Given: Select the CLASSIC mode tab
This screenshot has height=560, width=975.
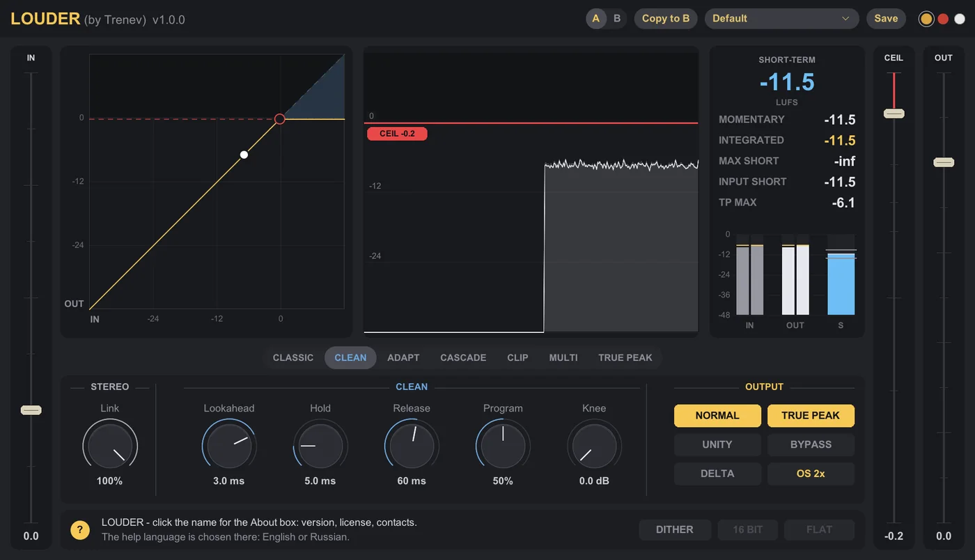Looking at the screenshot, I should tap(293, 358).
